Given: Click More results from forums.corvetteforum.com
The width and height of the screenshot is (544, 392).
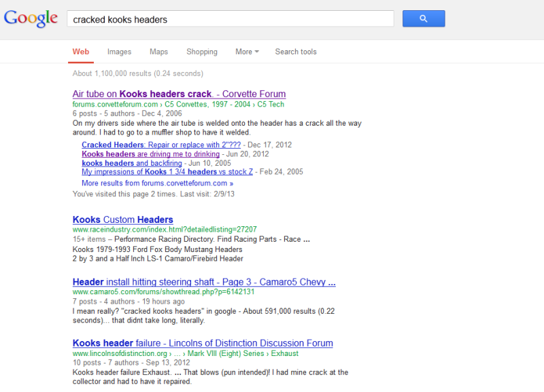Looking at the screenshot, I should pos(157,183).
